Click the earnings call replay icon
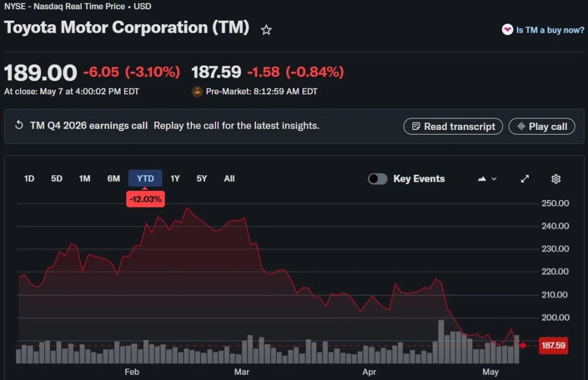588x380 pixels. pos(19,125)
